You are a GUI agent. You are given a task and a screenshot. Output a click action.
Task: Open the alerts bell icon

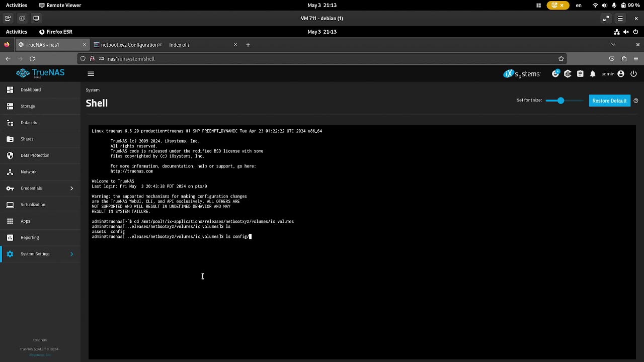click(x=593, y=74)
